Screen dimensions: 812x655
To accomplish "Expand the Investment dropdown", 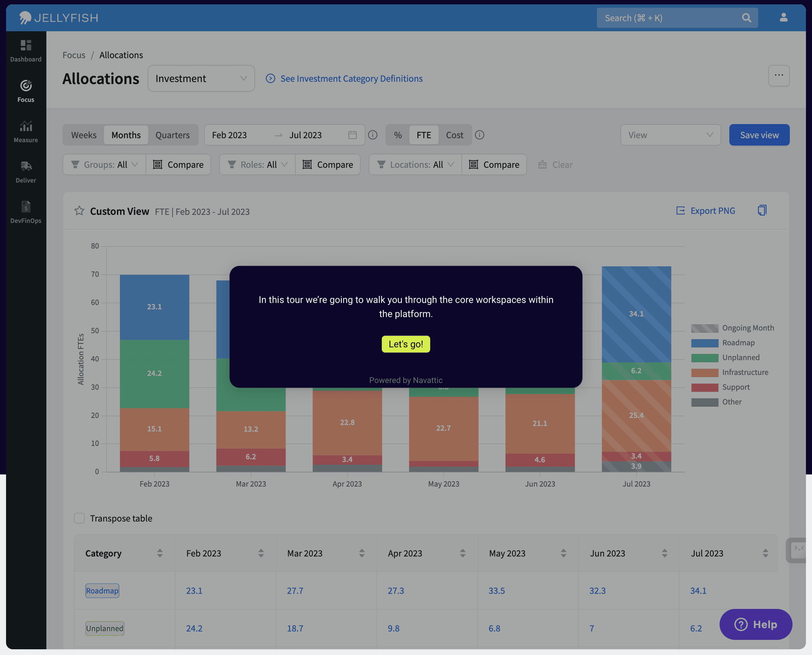I will point(201,78).
